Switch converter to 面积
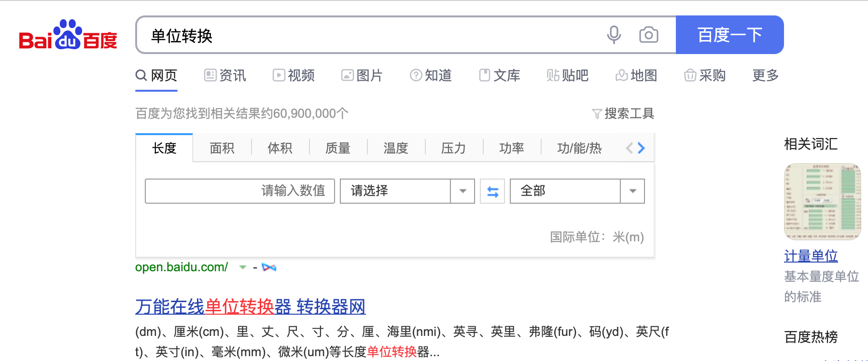Screen dimensions: 868x361 [x=222, y=148]
